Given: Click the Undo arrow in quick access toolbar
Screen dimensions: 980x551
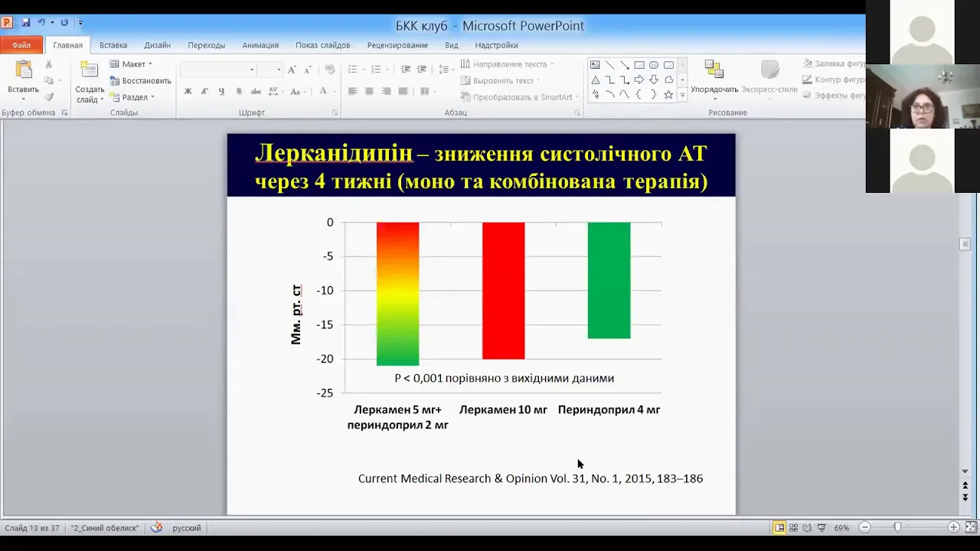Looking at the screenshot, I should click(41, 23).
